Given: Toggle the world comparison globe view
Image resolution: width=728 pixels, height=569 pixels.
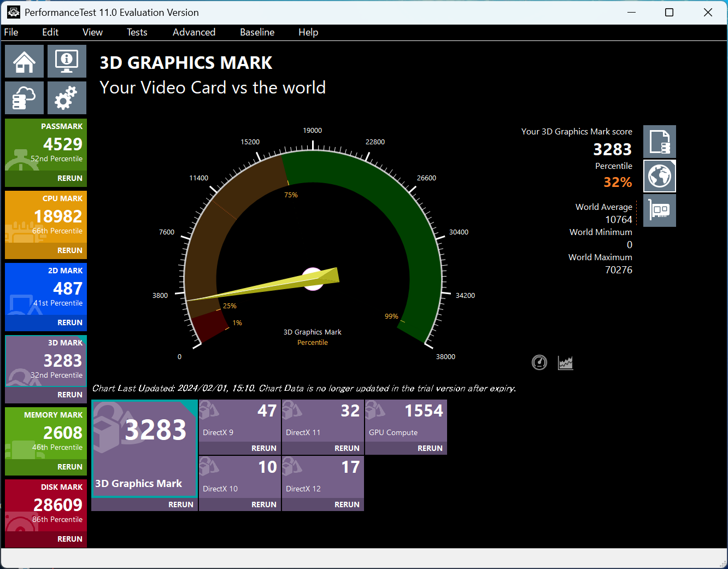Looking at the screenshot, I should (660, 175).
